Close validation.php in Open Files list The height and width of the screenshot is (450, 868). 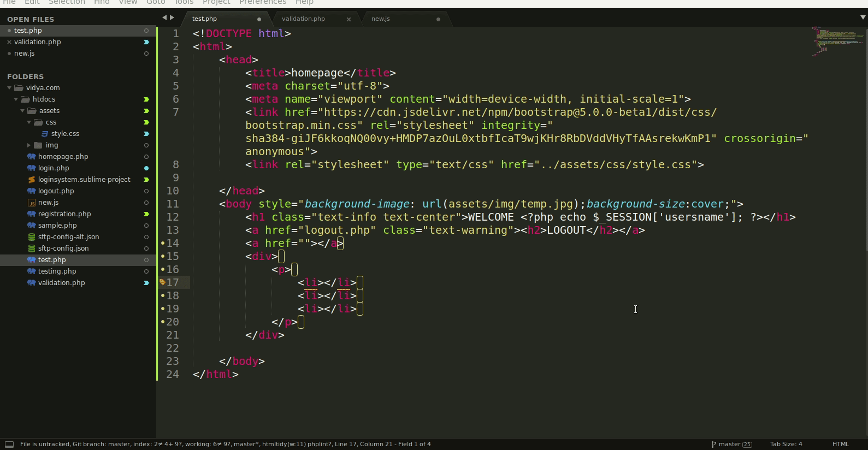coord(9,42)
